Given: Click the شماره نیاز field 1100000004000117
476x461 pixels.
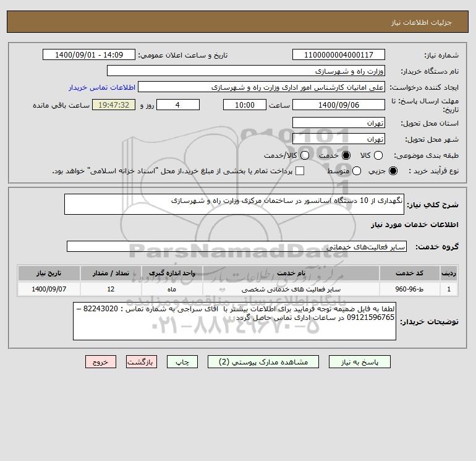Looking at the screenshot, I should (339, 54).
